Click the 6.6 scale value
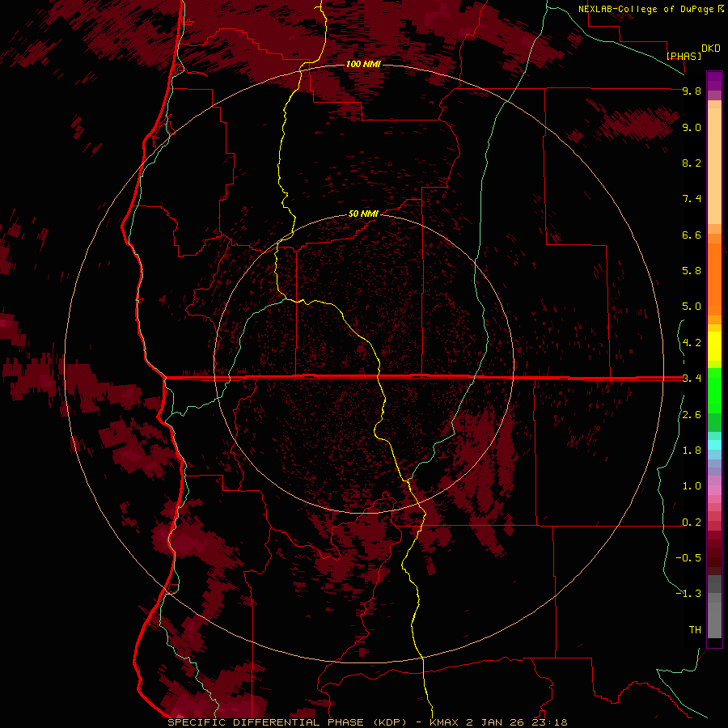 pyautogui.click(x=692, y=235)
